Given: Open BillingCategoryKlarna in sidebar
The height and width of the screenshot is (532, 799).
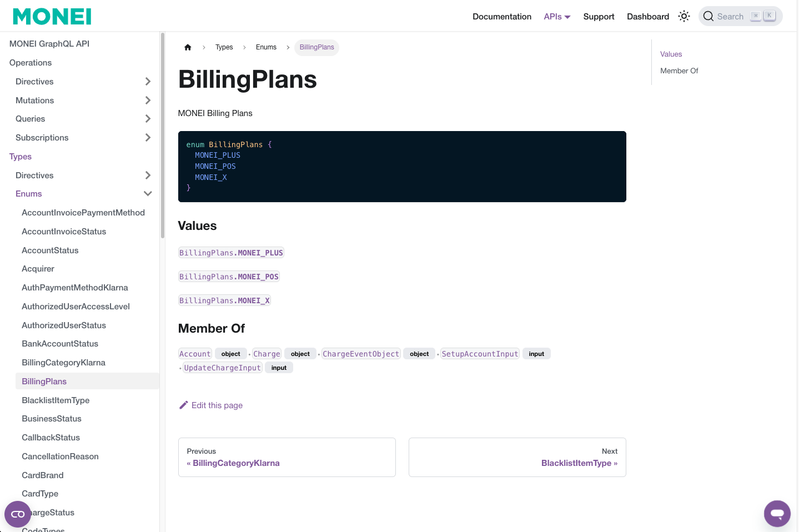Looking at the screenshot, I should (x=63, y=363).
